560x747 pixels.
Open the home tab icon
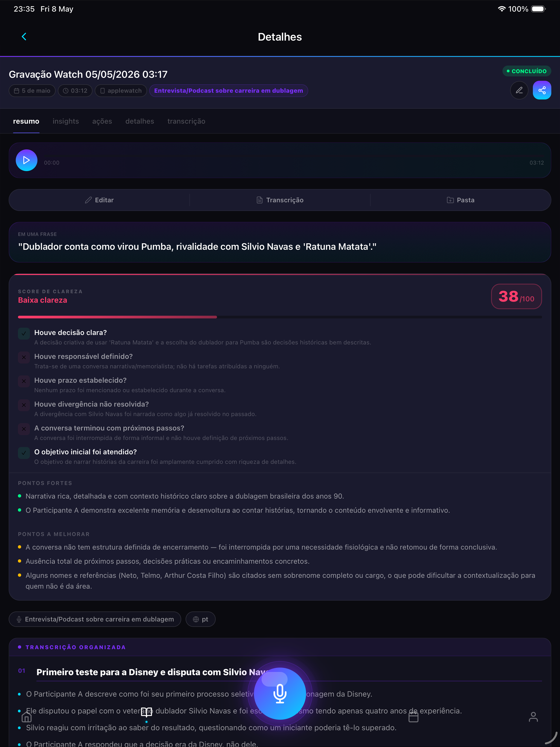26,717
